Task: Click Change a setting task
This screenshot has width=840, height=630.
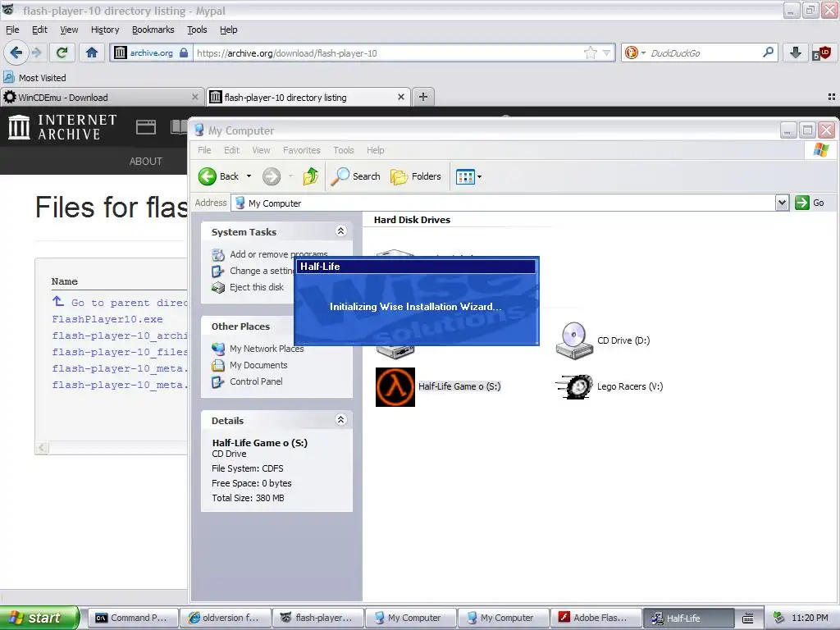Action: (262, 271)
